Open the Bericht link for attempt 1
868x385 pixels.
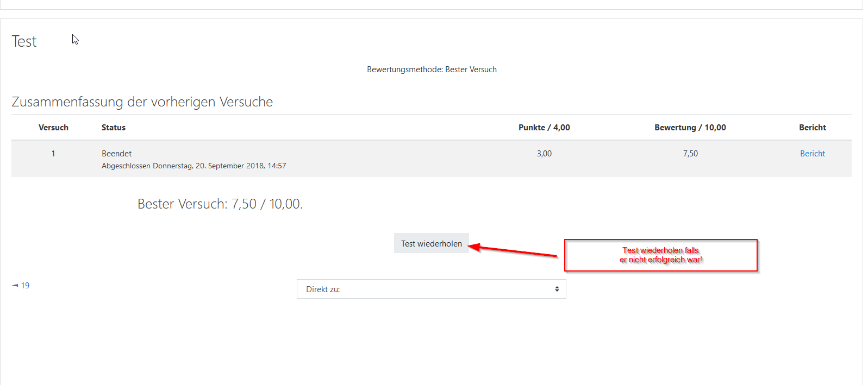coord(812,154)
